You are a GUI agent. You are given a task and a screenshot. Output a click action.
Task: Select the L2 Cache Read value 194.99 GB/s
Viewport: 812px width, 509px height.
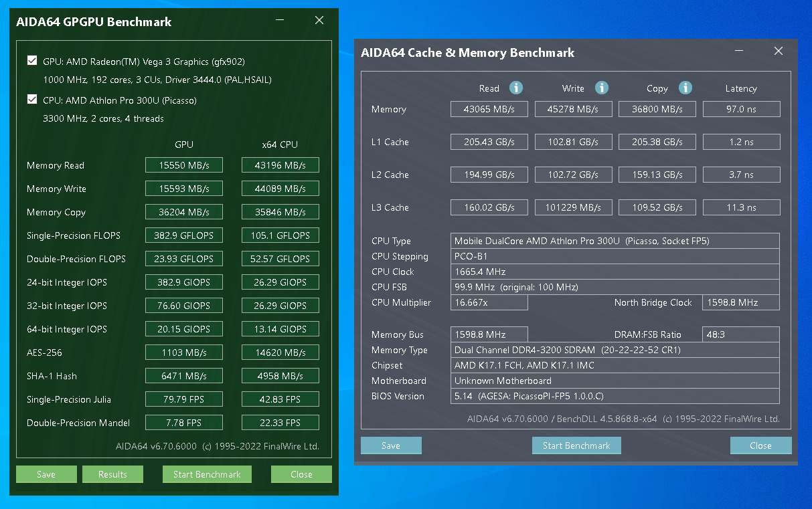pos(489,175)
